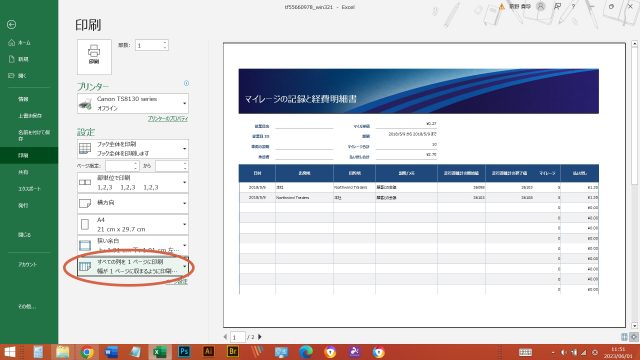
Task: Click the back arrow in the backstage sidebar
Action: click(x=11, y=24)
